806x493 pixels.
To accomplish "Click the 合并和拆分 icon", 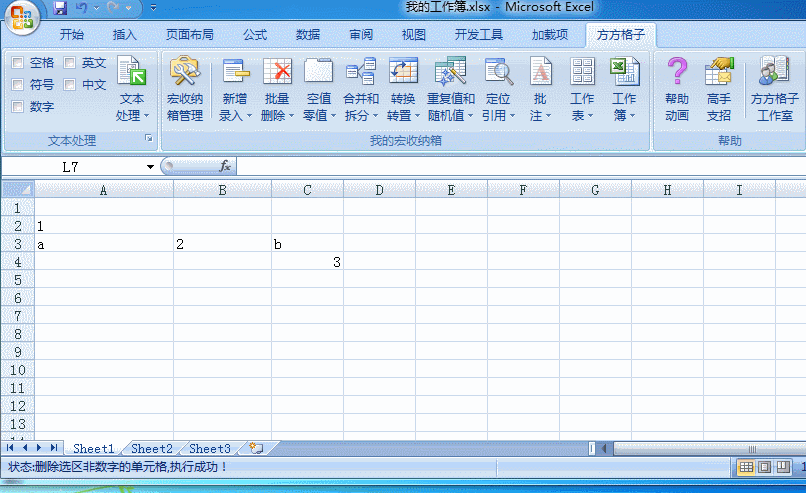I will [361, 73].
